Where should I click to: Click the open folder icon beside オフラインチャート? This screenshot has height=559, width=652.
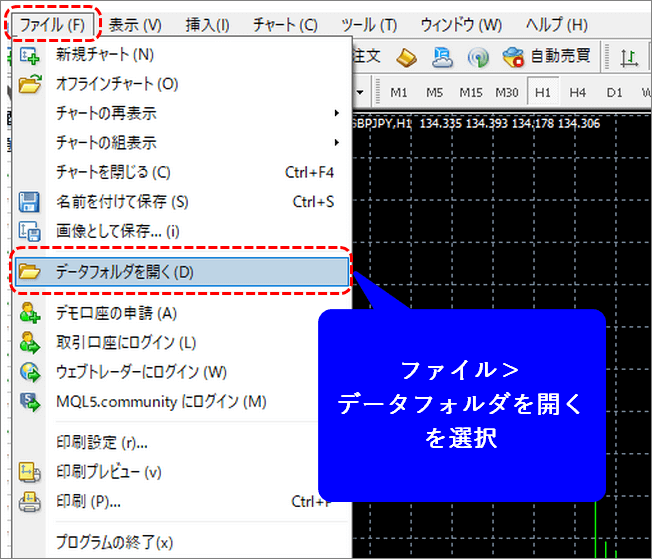30,84
